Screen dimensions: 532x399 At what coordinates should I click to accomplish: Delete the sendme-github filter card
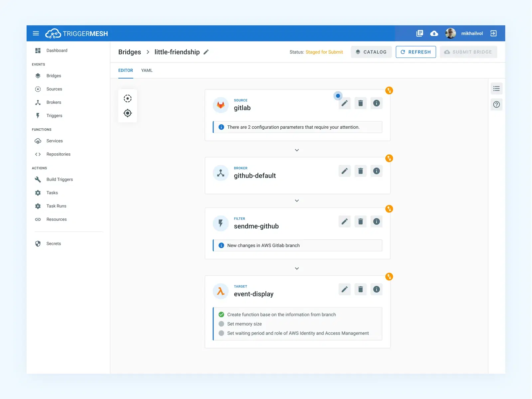360,221
